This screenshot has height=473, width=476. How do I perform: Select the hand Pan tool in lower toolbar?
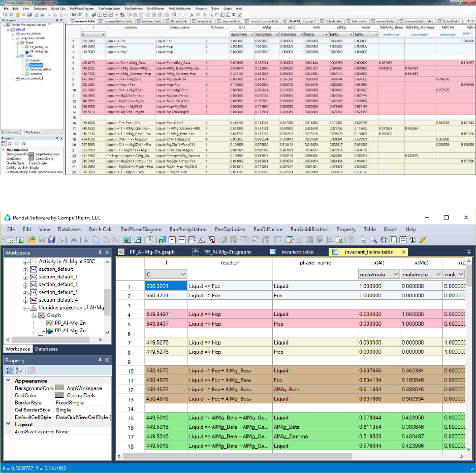point(384,240)
